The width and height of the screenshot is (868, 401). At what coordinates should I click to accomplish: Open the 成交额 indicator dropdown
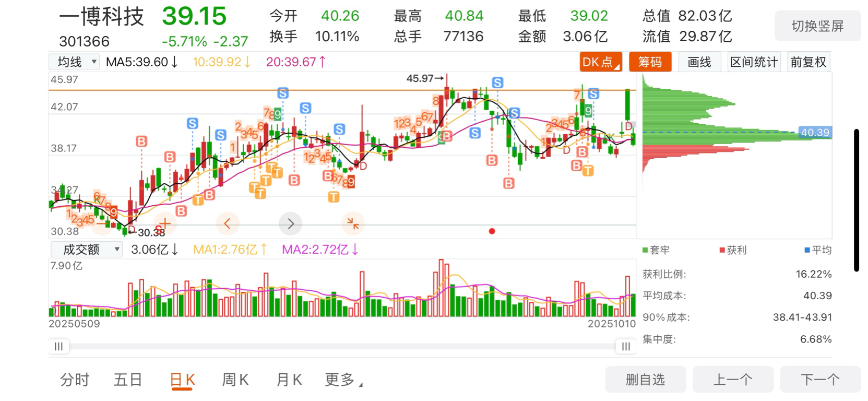[87, 250]
